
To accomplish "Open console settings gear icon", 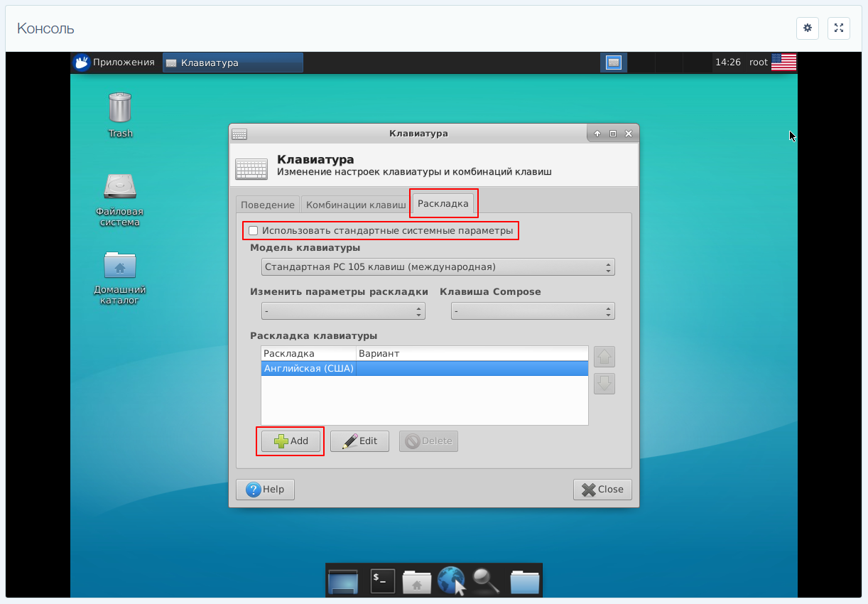I will (x=808, y=28).
